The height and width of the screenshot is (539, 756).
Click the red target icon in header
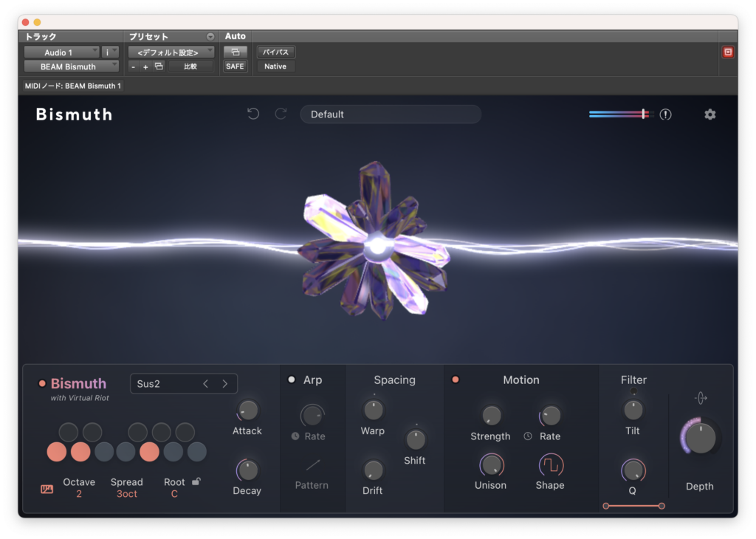coord(728,52)
